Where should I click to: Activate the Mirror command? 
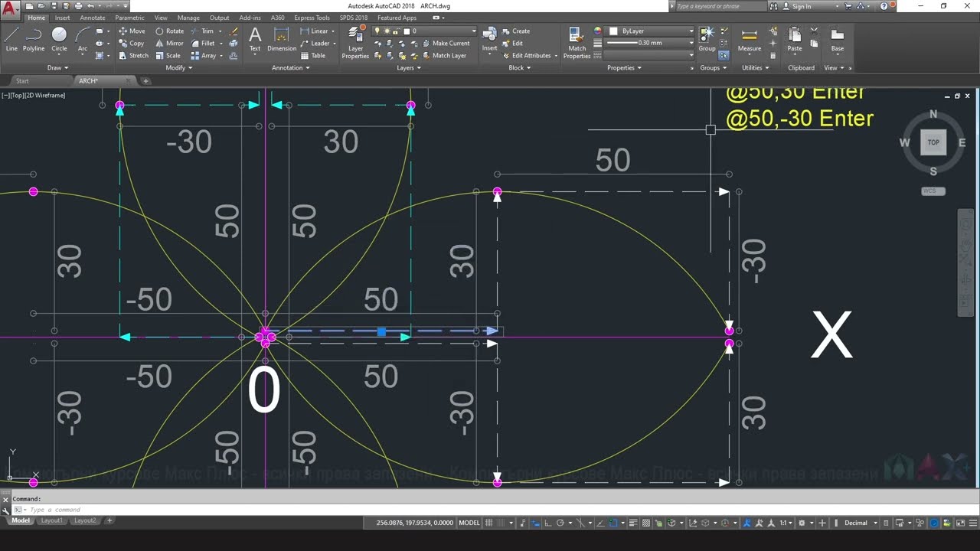point(169,44)
